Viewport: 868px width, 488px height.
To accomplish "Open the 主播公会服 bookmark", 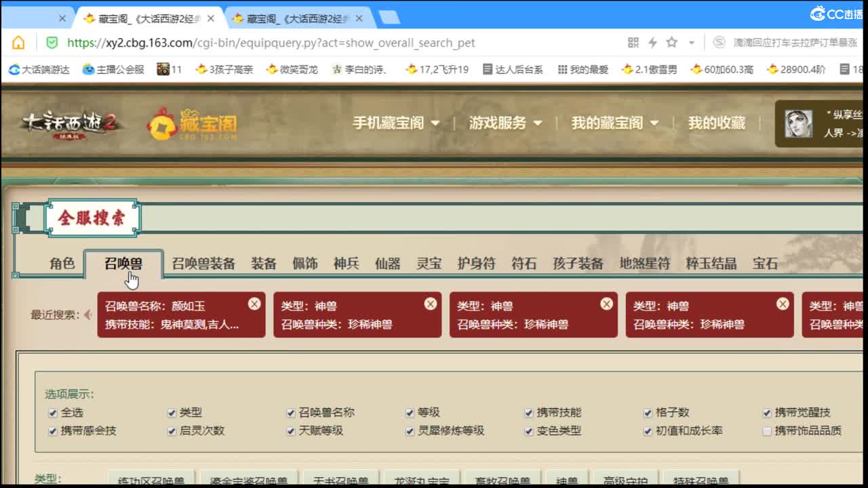I will pos(113,69).
